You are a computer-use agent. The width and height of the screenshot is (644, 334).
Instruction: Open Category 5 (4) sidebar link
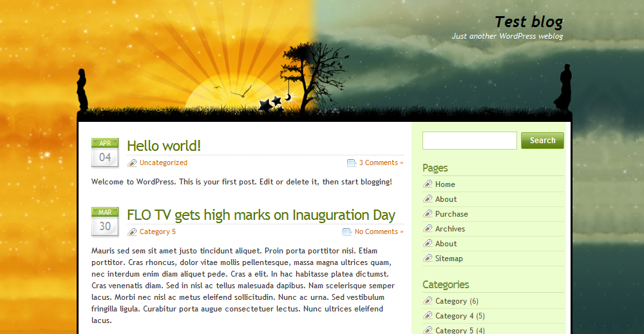click(454, 330)
